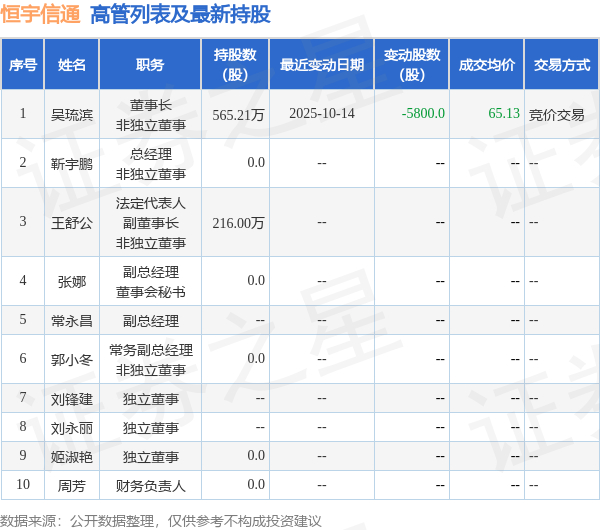Image resolution: width=600 pixels, height=530 pixels.
Task: Click the 职务 column header
Action: [x=150, y=65]
